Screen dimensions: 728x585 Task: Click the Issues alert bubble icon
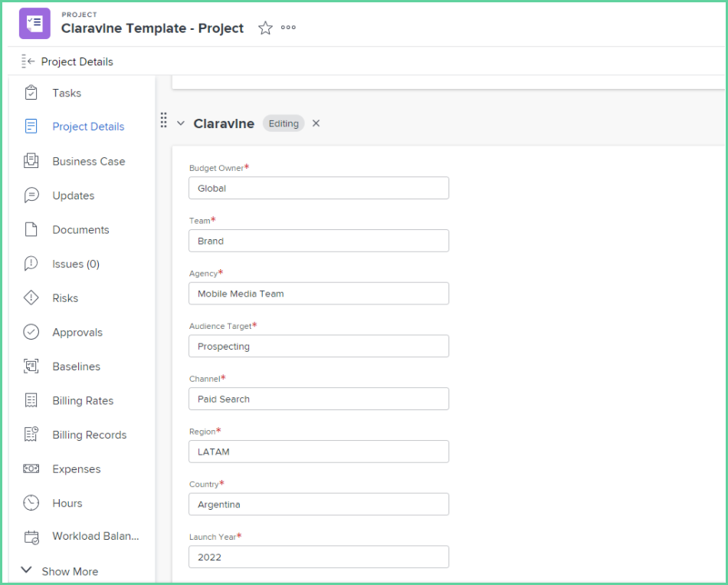(31, 264)
